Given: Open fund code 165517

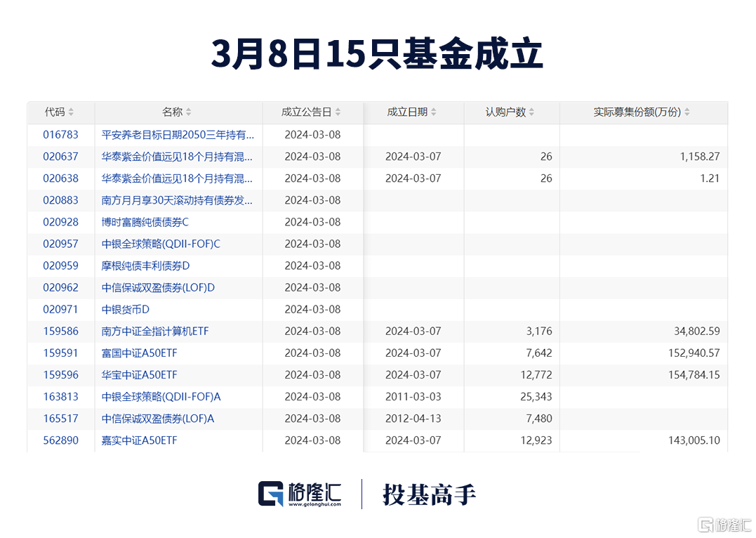Looking at the screenshot, I should 61,419.
